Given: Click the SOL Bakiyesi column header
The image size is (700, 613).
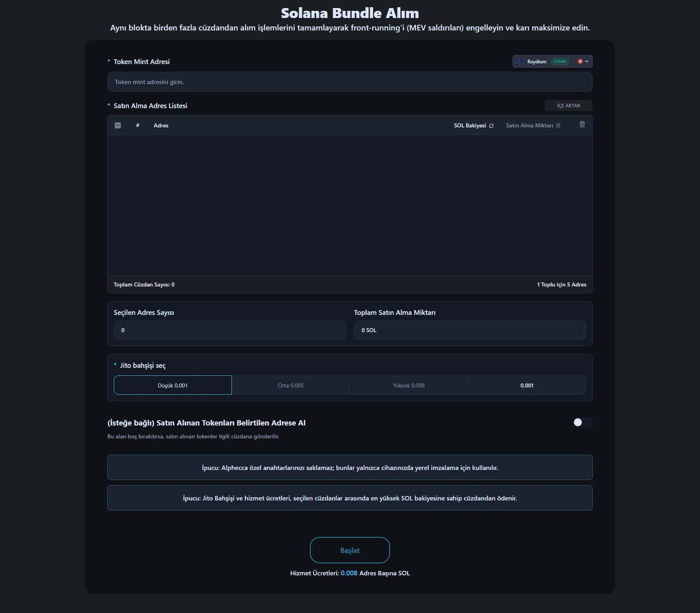Looking at the screenshot, I should [x=470, y=125].
